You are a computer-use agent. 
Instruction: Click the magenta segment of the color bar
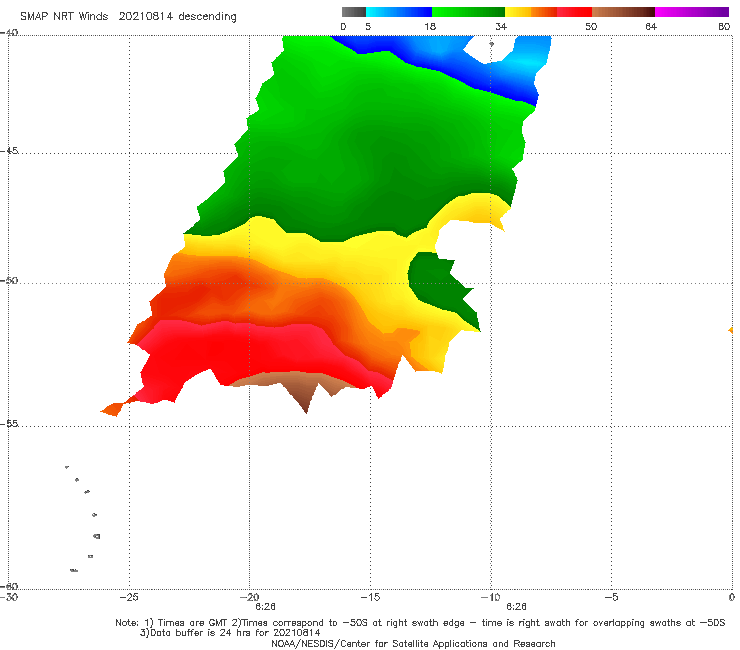692,12
